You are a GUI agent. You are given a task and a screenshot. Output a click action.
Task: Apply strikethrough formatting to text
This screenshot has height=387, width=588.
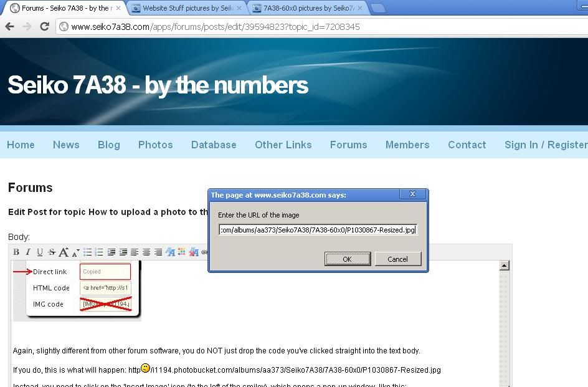pos(52,252)
